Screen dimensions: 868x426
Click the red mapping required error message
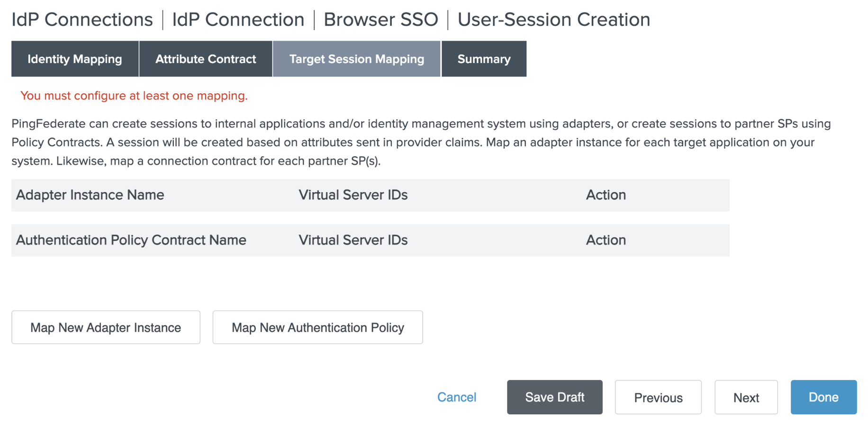[x=134, y=96]
